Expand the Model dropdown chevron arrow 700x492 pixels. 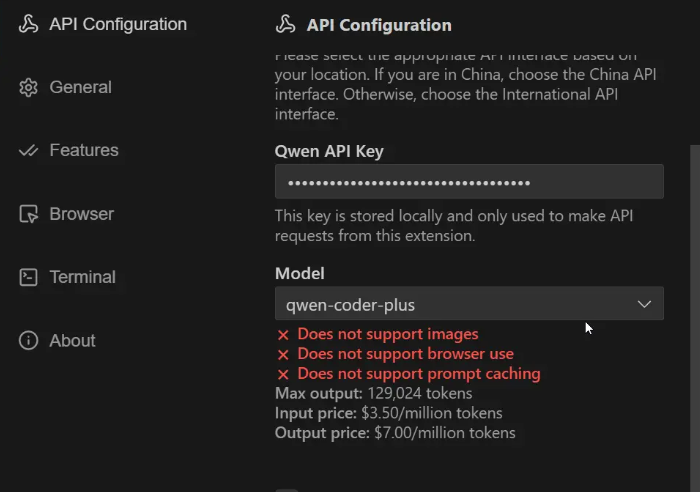point(644,304)
